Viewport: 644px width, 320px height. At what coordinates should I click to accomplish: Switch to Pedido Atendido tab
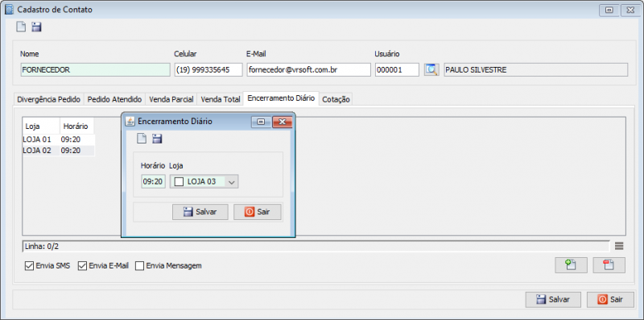[114, 99]
